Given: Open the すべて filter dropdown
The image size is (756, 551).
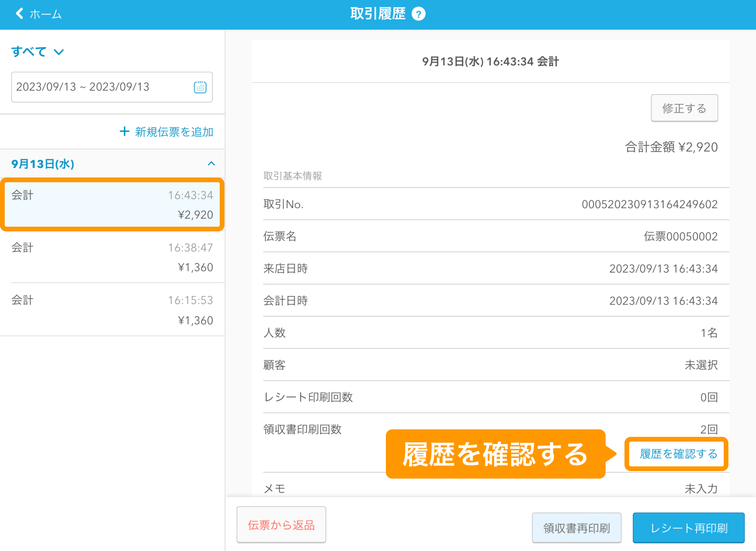Looking at the screenshot, I should [37, 52].
